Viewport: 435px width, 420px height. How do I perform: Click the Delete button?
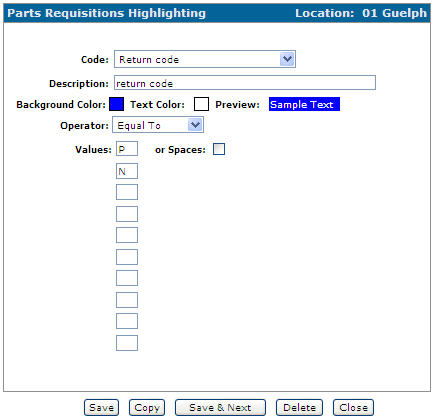[x=299, y=407]
